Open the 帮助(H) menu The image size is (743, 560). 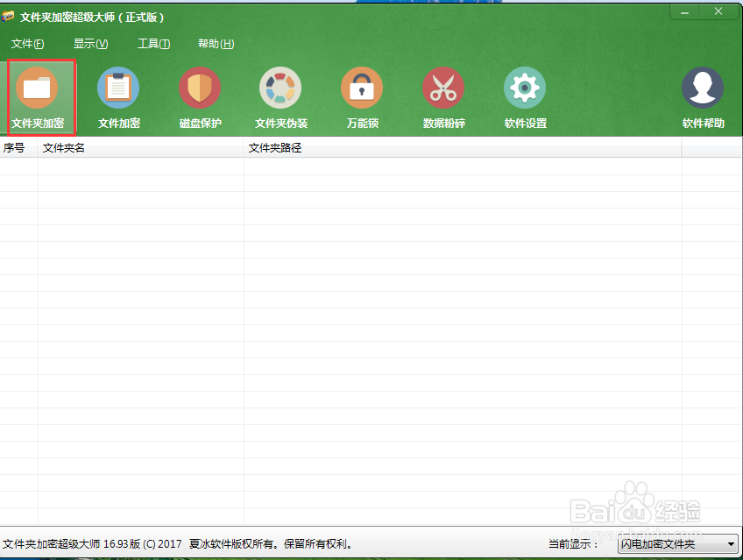click(x=216, y=44)
